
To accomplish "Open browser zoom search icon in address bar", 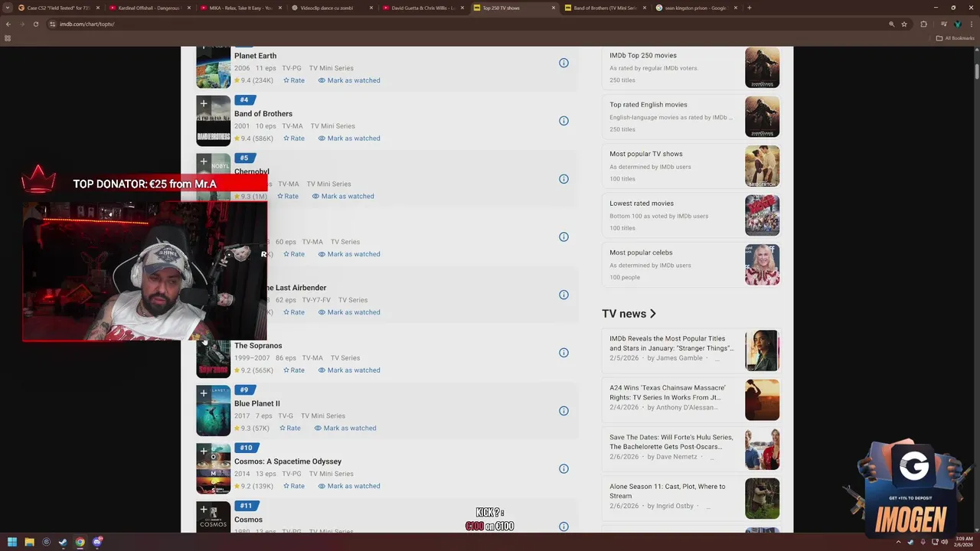I will [891, 24].
